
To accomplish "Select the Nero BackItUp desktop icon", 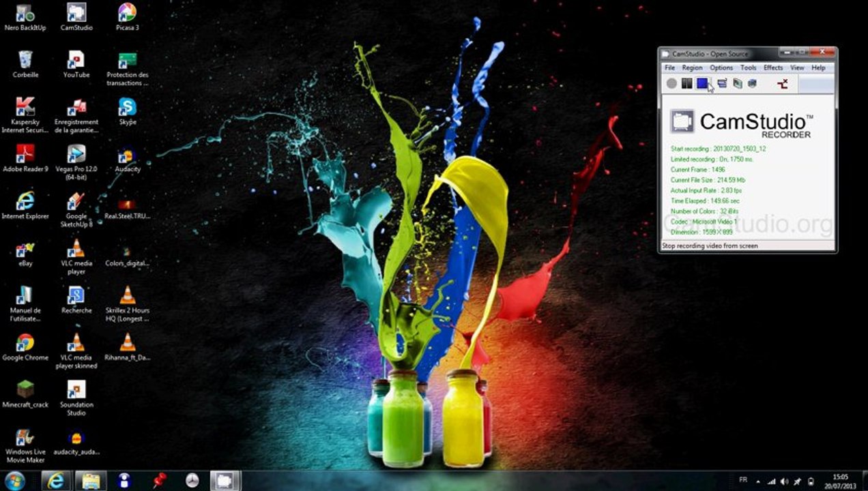I will [25, 18].
